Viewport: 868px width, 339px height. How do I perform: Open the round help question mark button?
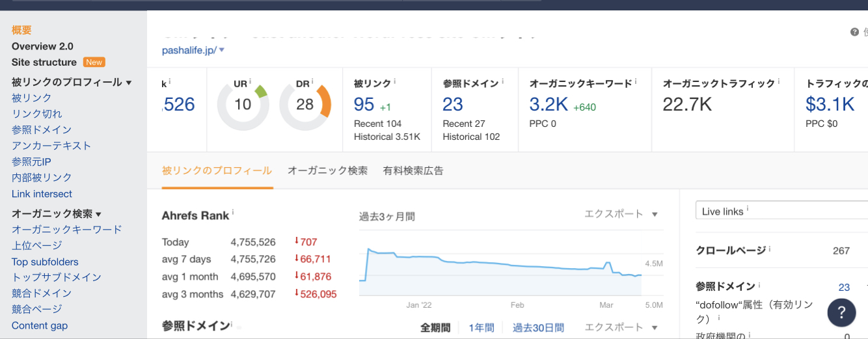[x=841, y=312]
